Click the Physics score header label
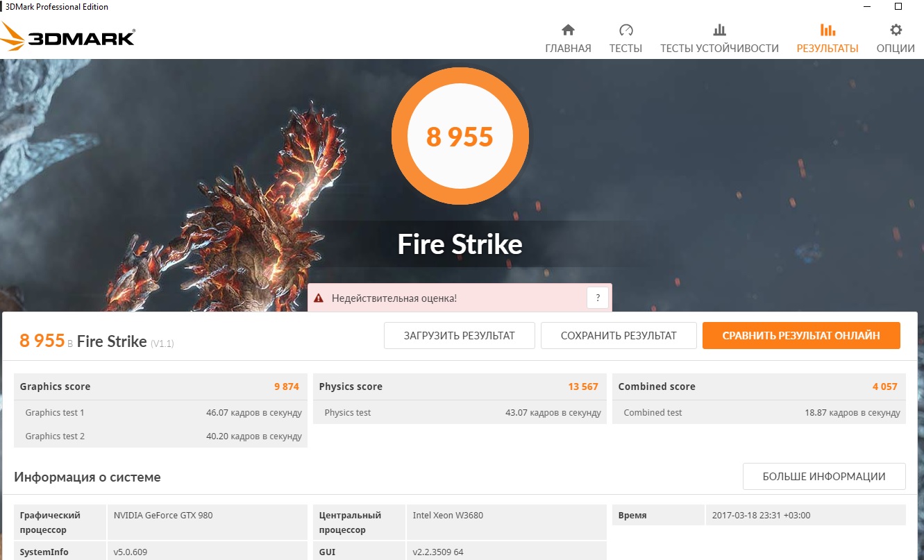This screenshot has width=924, height=560. tap(351, 387)
